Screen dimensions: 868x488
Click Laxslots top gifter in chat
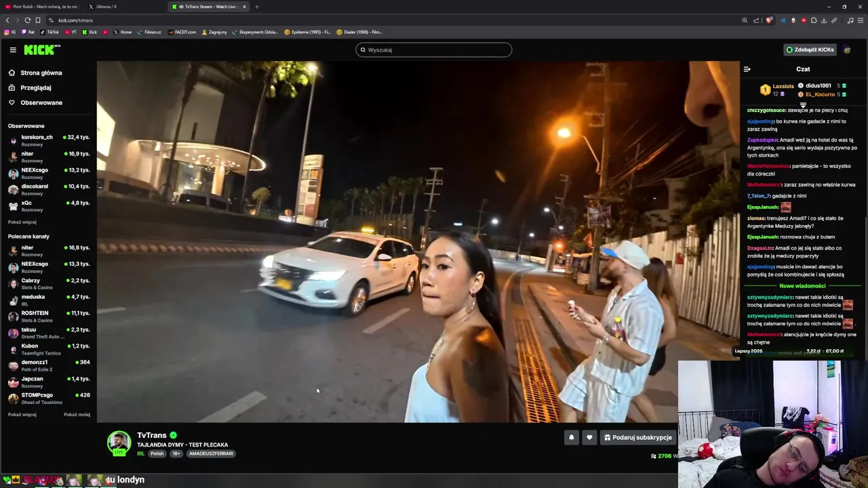click(x=783, y=86)
